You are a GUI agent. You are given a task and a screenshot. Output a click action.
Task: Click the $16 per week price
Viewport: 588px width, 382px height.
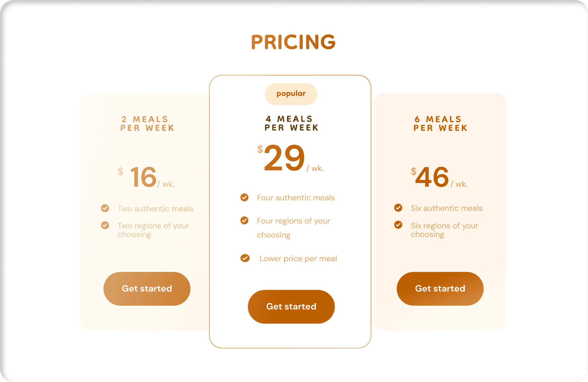pos(146,177)
